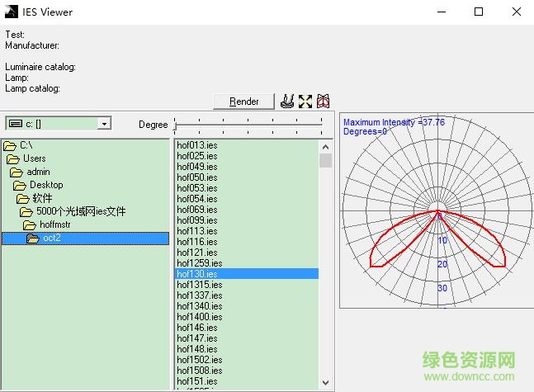
Task: Click file list scroll down arrow
Action: click(x=325, y=384)
